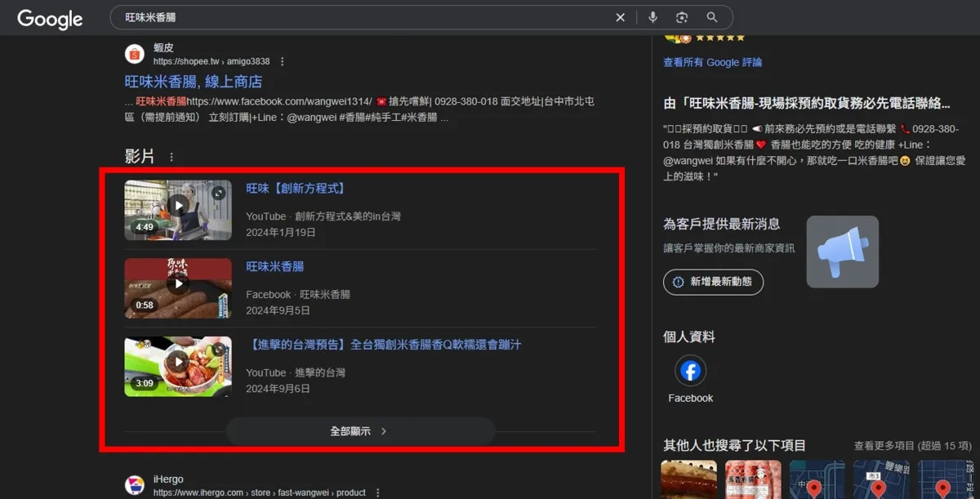Click the iHergo site favicon
The width and height of the screenshot is (980, 499).
[x=135, y=485]
